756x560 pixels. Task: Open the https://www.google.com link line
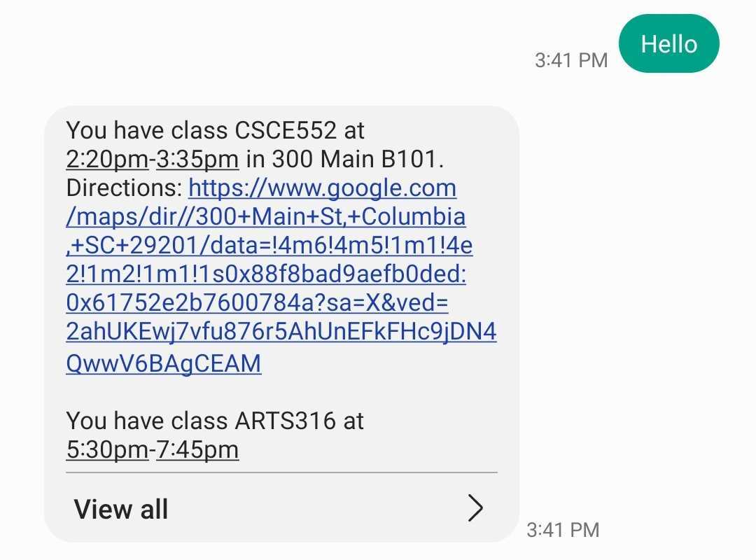(x=322, y=188)
